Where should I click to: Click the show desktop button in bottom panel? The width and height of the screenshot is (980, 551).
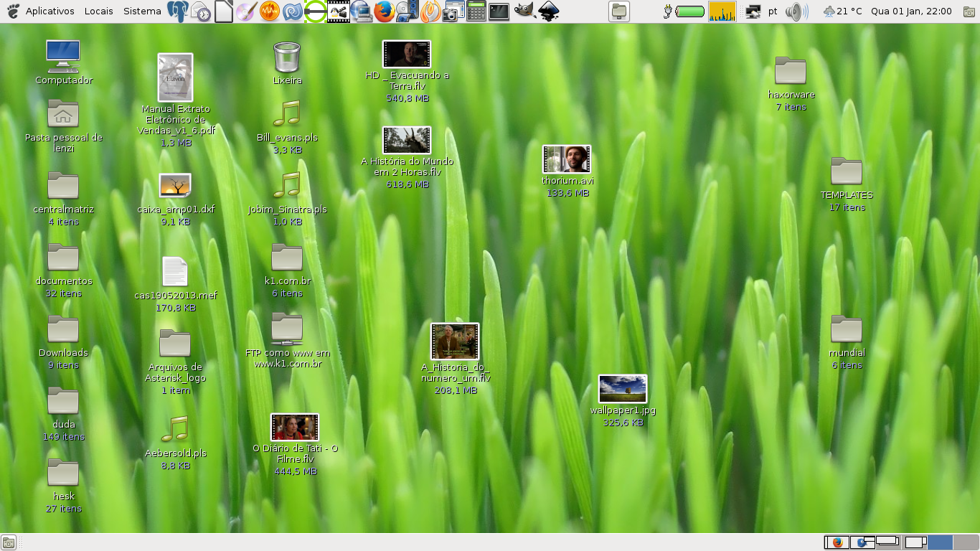coord(9,542)
